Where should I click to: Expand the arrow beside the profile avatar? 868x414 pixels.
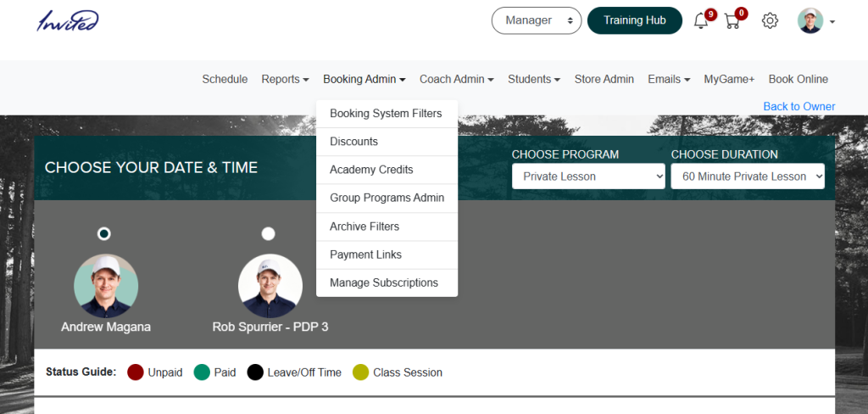[x=832, y=22]
